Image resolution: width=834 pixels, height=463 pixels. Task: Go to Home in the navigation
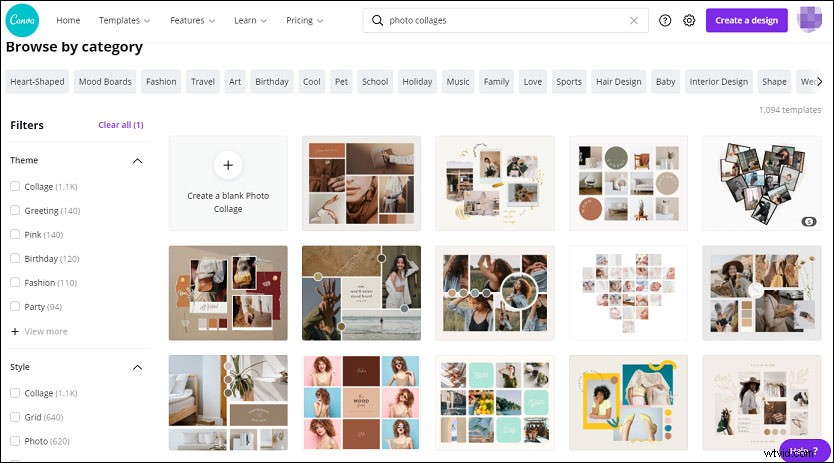point(68,20)
